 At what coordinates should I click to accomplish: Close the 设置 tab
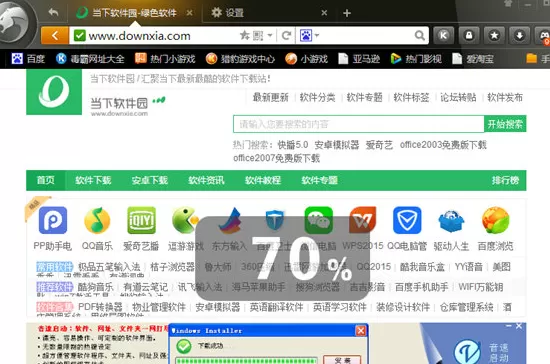pos(324,13)
